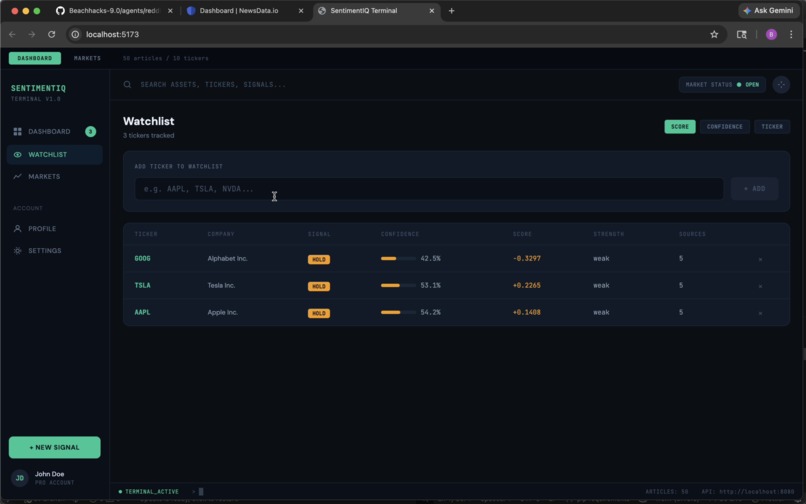Bookmark this page with the star icon
806x504 pixels.
(x=714, y=34)
